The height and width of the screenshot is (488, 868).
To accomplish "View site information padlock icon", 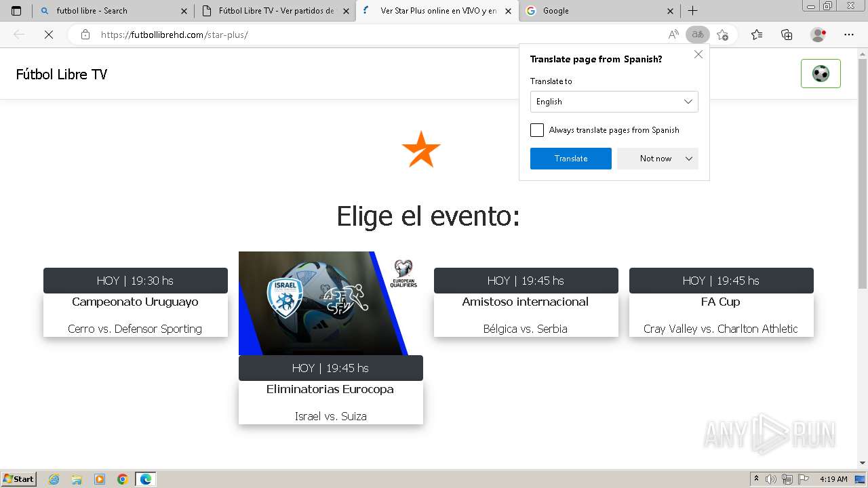I will pyautogui.click(x=85, y=35).
